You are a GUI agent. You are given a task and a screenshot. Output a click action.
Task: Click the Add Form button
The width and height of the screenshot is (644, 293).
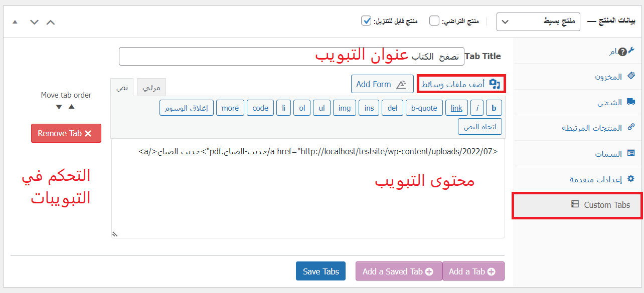(382, 84)
